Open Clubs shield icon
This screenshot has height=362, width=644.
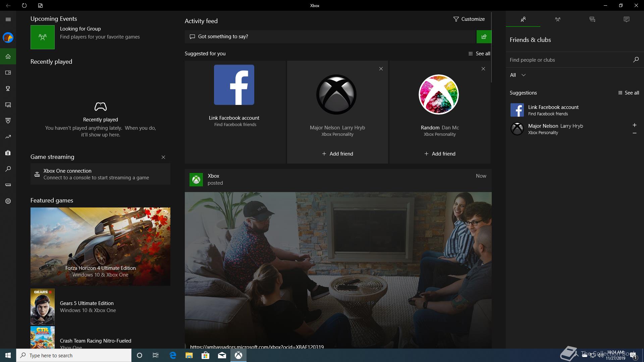[x=8, y=121]
